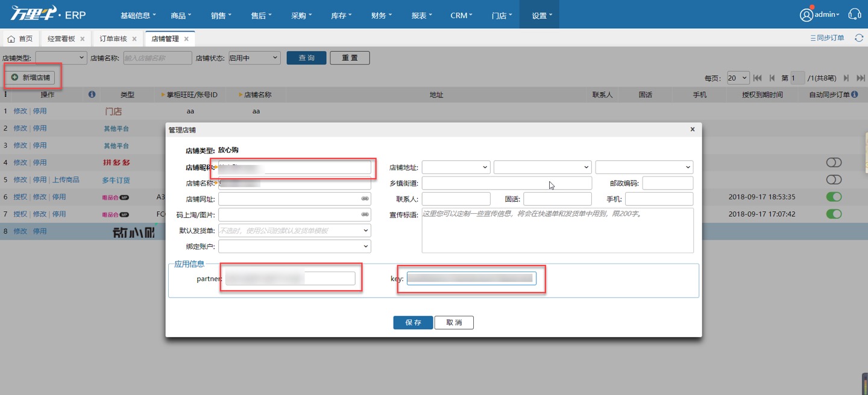Viewport: 868px width, 395px height.
Task: Switch to the 首页 tab
Action: [20, 39]
